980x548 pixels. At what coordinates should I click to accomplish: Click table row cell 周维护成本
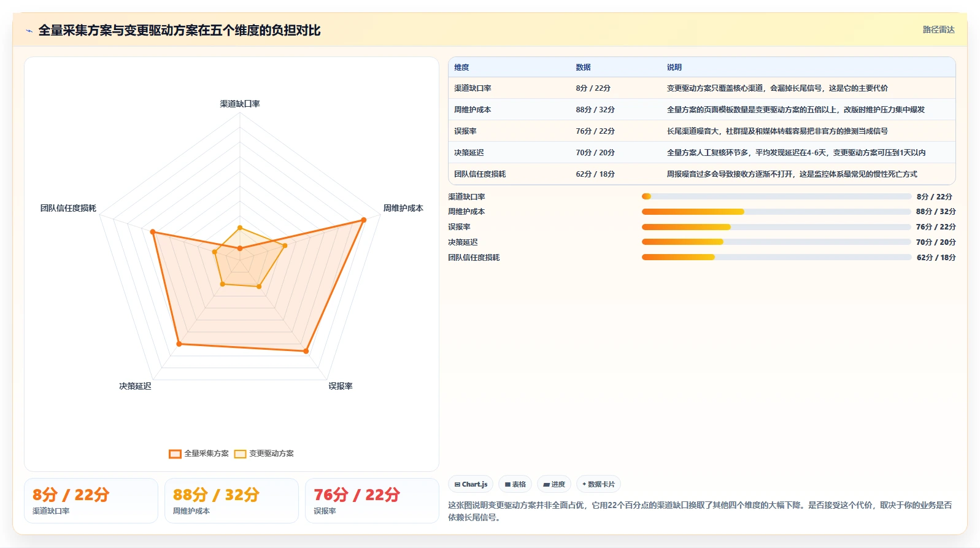tap(473, 110)
